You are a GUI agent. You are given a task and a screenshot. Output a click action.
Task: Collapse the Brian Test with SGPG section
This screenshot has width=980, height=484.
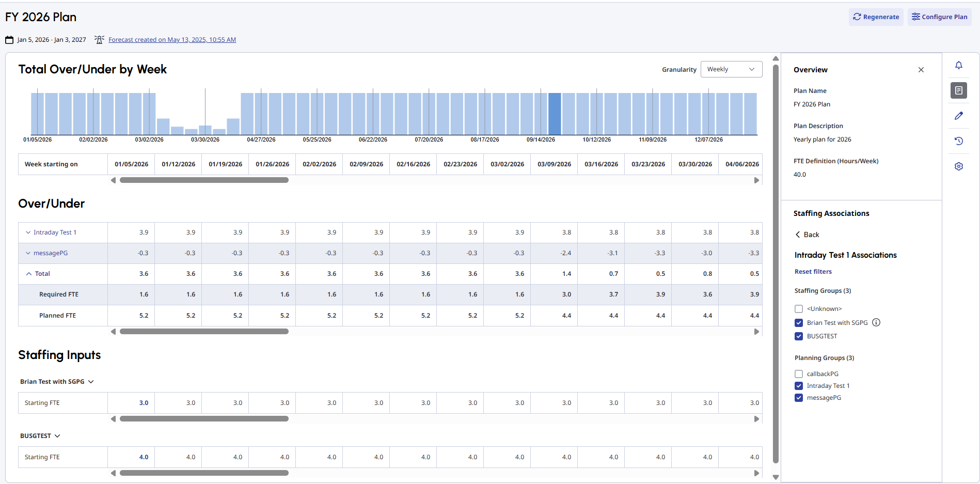click(91, 382)
